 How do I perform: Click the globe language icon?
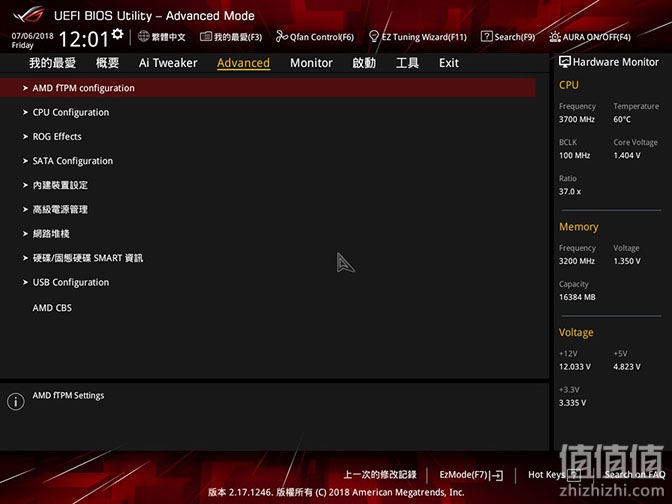pos(144,36)
